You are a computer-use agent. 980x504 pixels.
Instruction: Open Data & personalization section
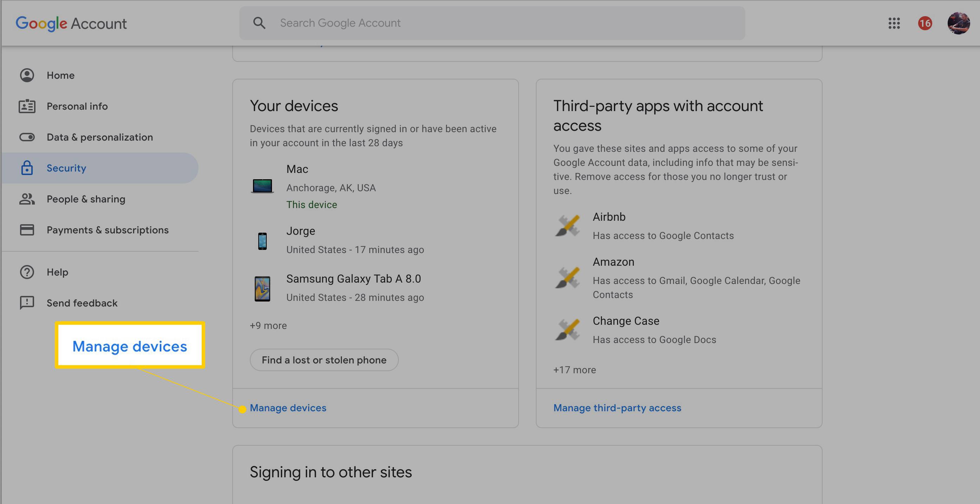(100, 137)
